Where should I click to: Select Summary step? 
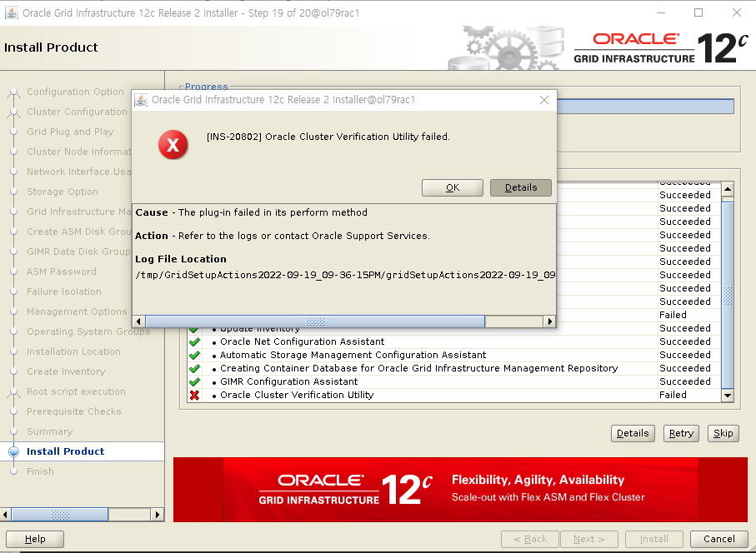click(50, 431)
